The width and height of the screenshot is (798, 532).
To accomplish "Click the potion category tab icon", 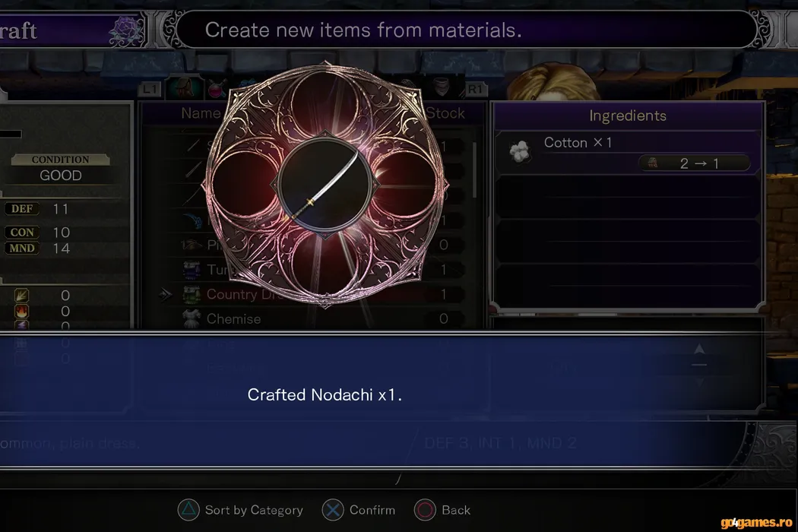I will [217, 89].
